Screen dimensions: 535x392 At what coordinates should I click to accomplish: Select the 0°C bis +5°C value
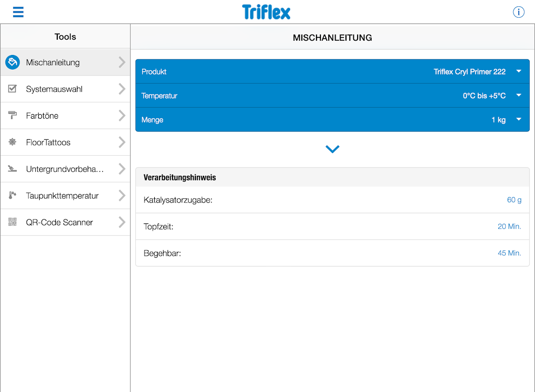(484, 96)
